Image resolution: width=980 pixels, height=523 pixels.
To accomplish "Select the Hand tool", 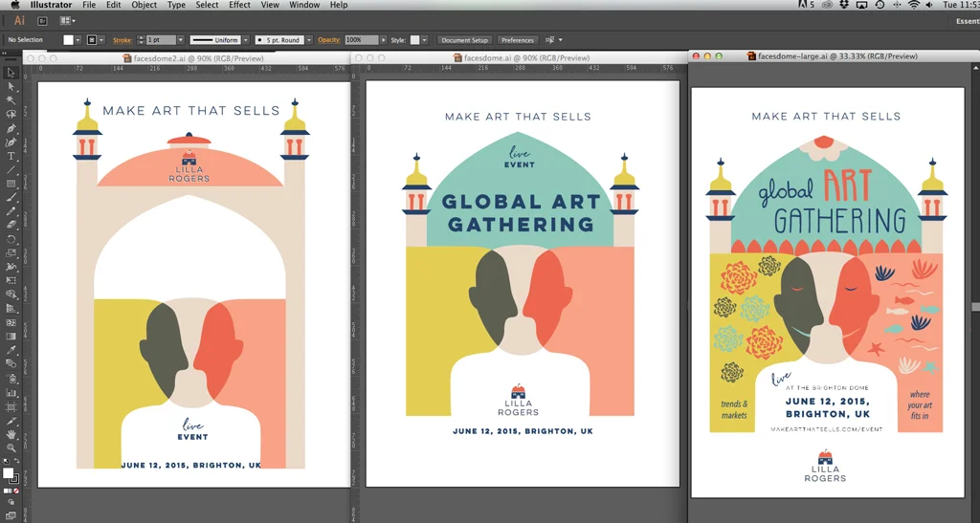I will point(11,434).
